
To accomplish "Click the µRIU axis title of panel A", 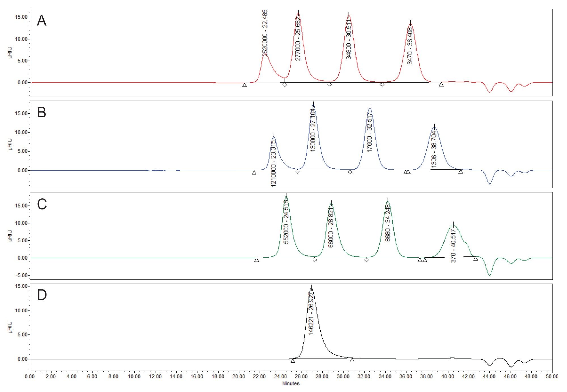I will [10, 52].
